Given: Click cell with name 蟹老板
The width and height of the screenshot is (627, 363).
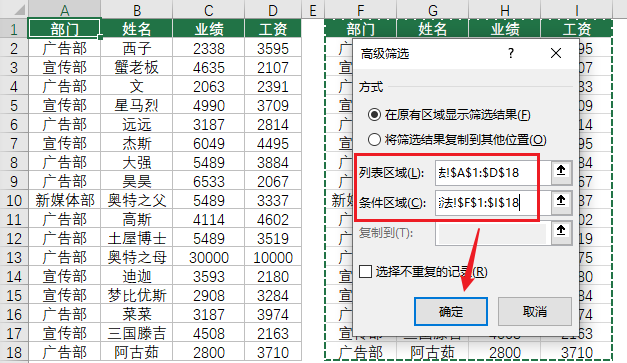Looking at the screenshot, I should 137,67.
